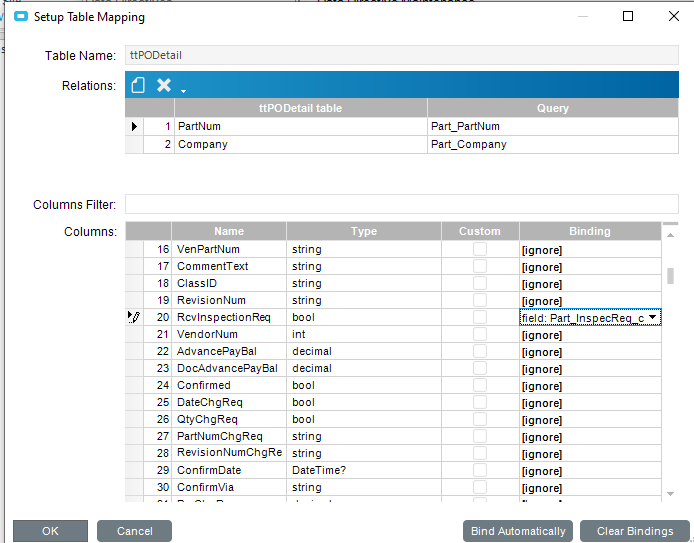
Task: Select row indicator arrow for PartNum relation
Action: pos(134,127)
